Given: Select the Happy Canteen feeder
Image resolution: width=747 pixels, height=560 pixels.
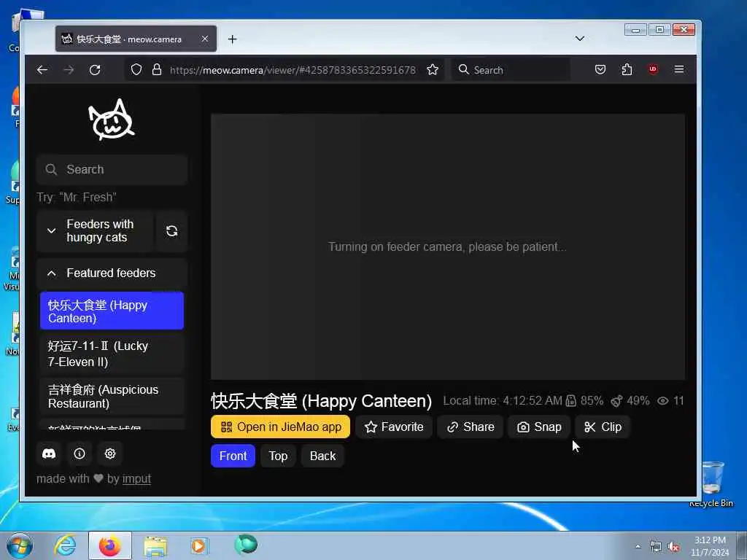Looking at the screenshot, I should (x=112, y=311).
